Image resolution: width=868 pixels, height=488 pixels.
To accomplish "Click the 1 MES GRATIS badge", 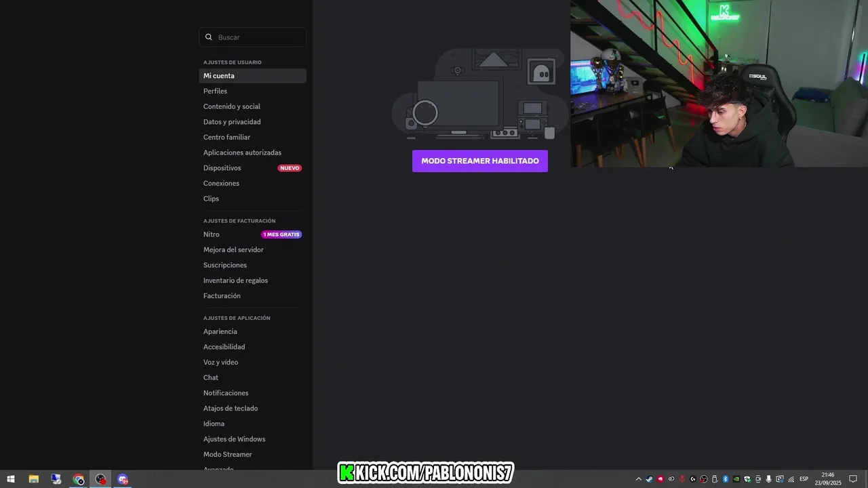I will (281, 235).
